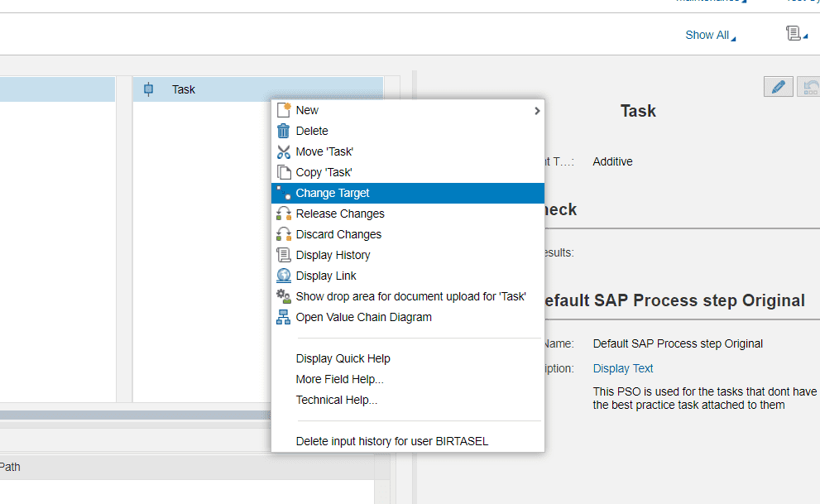The height and width of the screenshot is (504, 820).
Task: Click the scissors icon for Move 'Task'
Action: point(283,151)
